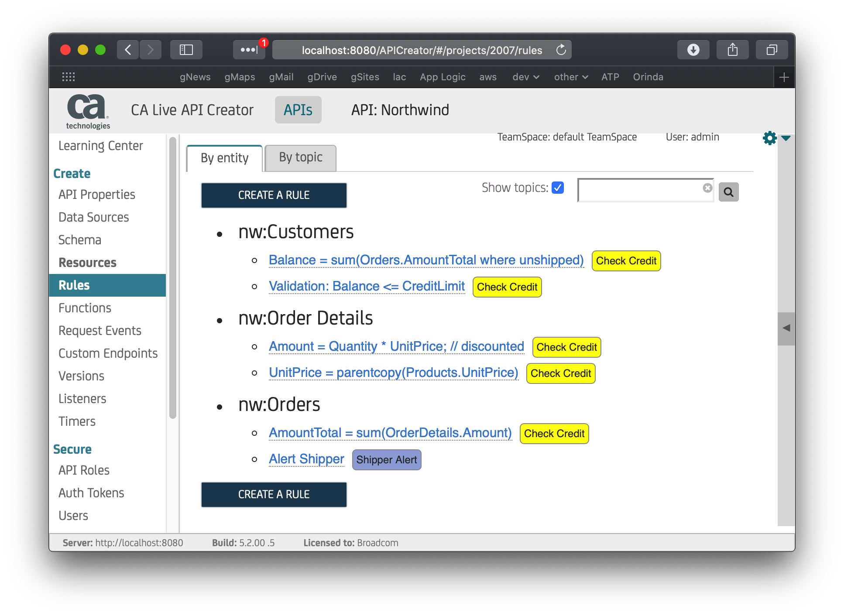The width and height of the screenshot is (844, 616).
Task: Open Functions in the left sidebar
Action: (x=85, y=308)
